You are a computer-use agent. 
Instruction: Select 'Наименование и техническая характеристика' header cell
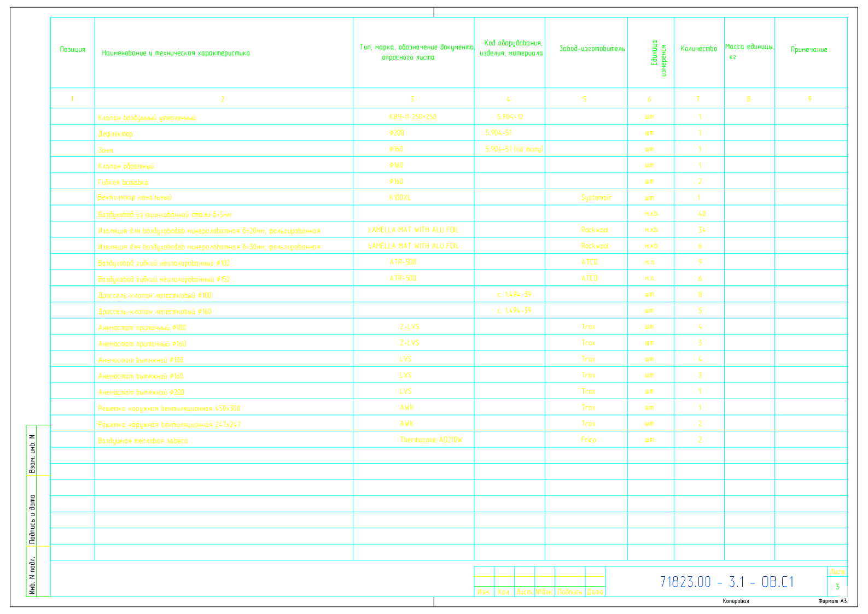[176, 53]
